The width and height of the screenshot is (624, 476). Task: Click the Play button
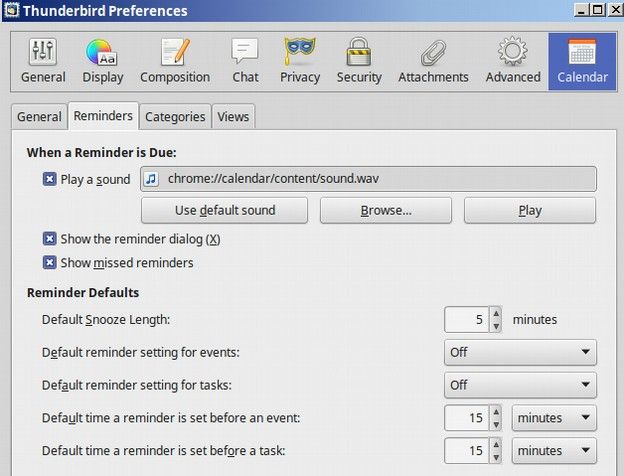click(x=530, y=210)
